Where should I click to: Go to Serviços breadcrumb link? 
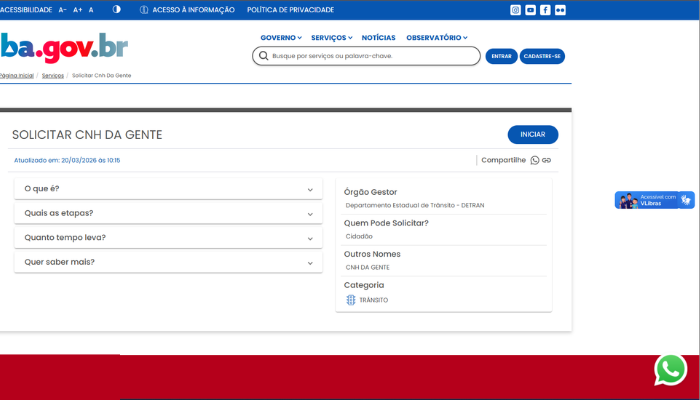pos(53,75)
